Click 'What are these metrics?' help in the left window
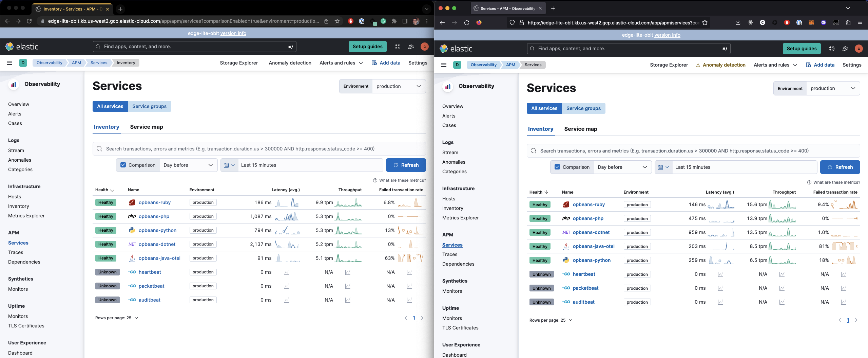The height and width of the screenshot is (358, 868). [x=400, y=180]
